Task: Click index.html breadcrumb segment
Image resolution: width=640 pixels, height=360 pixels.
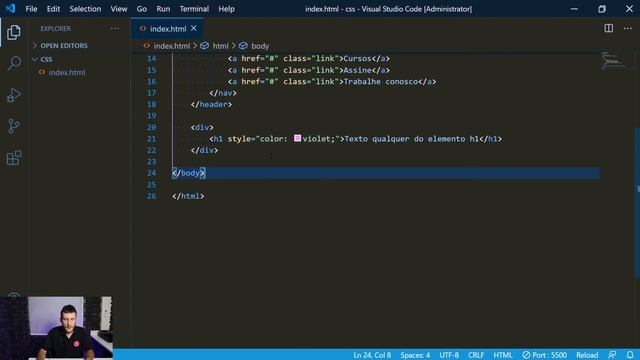Action: pos(171,46)
